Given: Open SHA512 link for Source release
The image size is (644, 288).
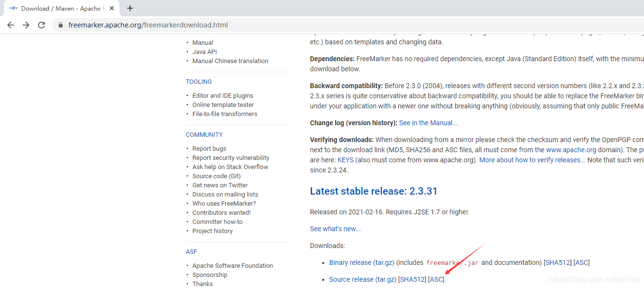Looking at the screenshot, I should tap(412, 279).
